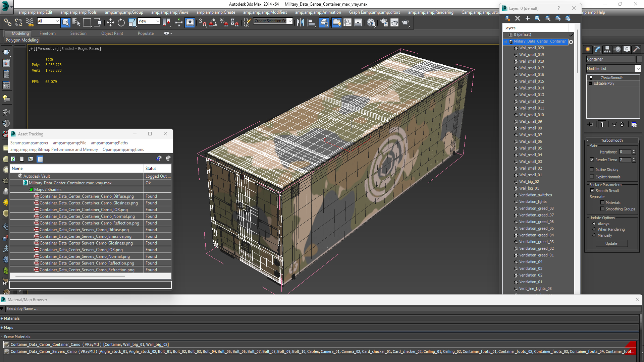
Task: Enable Separate by Smoothing Groups checkbox
Action: click(x=602, y=209)
